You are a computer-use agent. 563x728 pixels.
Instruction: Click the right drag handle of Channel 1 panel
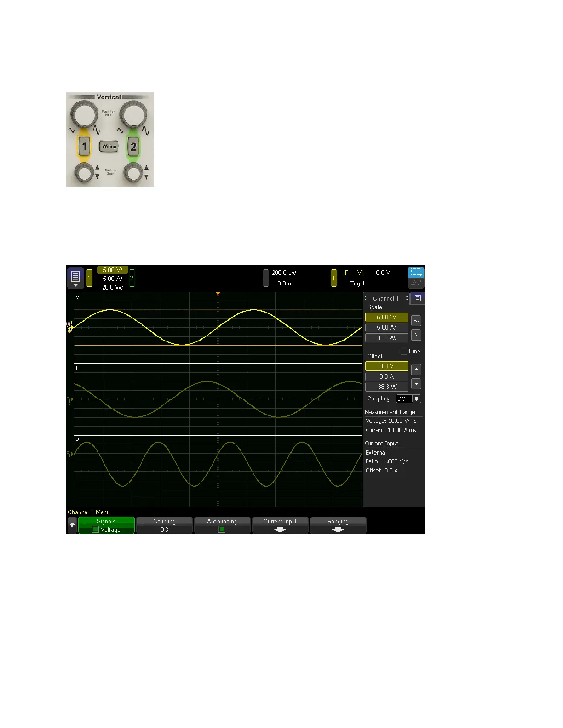point(407,298)
